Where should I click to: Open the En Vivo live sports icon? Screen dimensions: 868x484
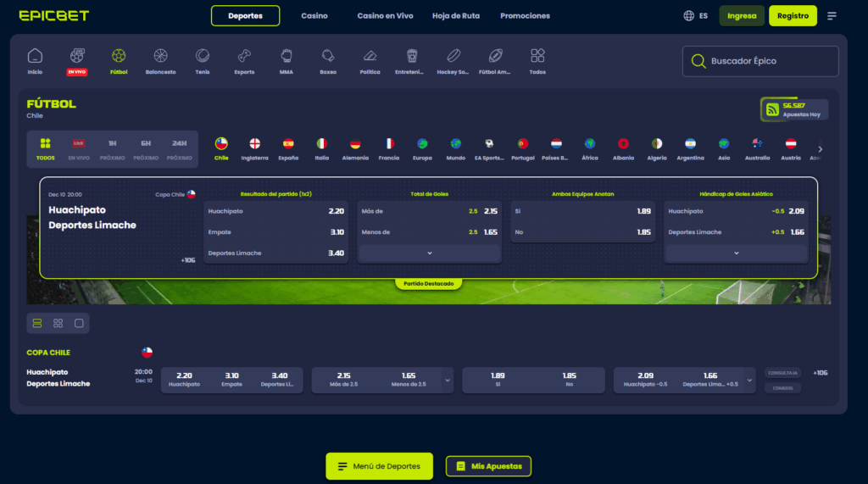click(x=77, y=62)
